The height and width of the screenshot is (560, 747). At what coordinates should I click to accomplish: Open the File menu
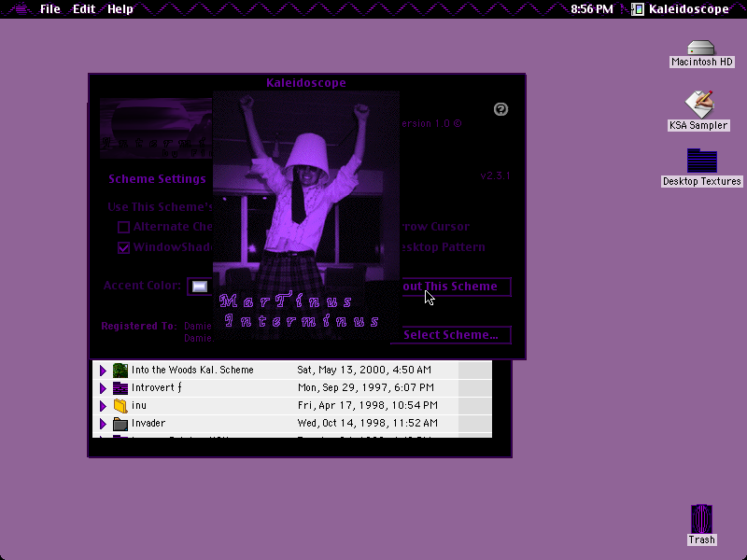click(x=50, y=8)
